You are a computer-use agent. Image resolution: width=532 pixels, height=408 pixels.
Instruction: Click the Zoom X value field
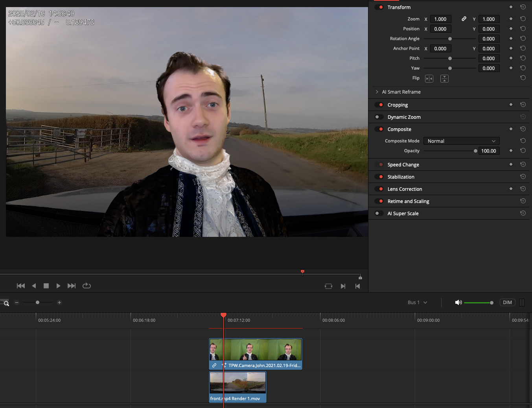point(440,19)
